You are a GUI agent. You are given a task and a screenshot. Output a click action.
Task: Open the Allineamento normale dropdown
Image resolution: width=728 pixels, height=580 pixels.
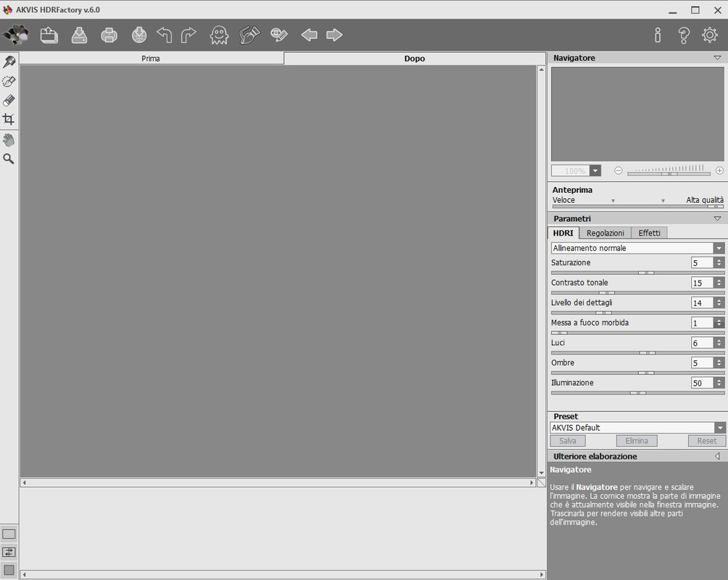click(637, 248)
